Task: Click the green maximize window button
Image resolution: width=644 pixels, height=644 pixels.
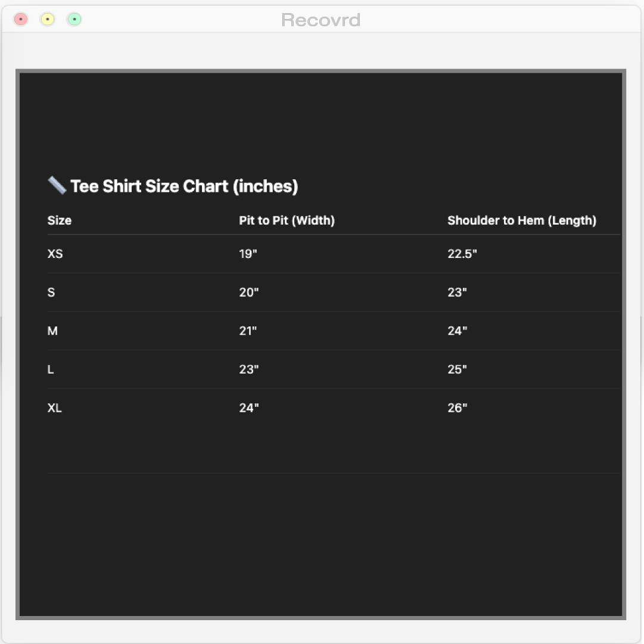Action: pos(74,19)
